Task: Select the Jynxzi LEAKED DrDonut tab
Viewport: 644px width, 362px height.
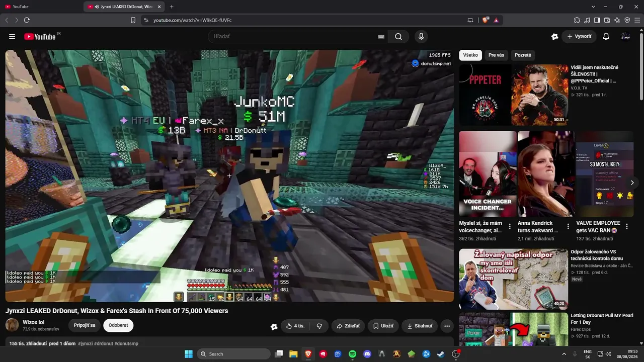Action: coord(124,7)
